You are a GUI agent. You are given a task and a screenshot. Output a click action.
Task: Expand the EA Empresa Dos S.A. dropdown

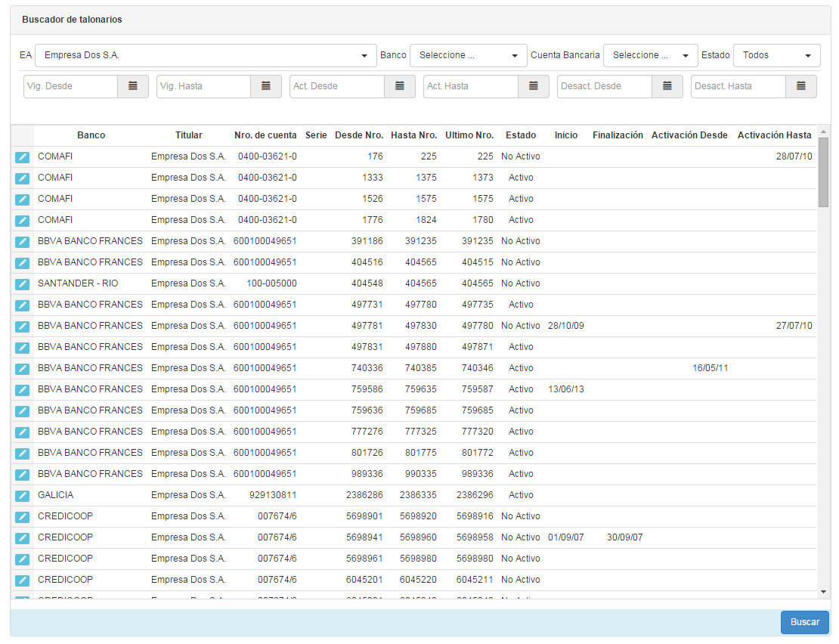206,55
